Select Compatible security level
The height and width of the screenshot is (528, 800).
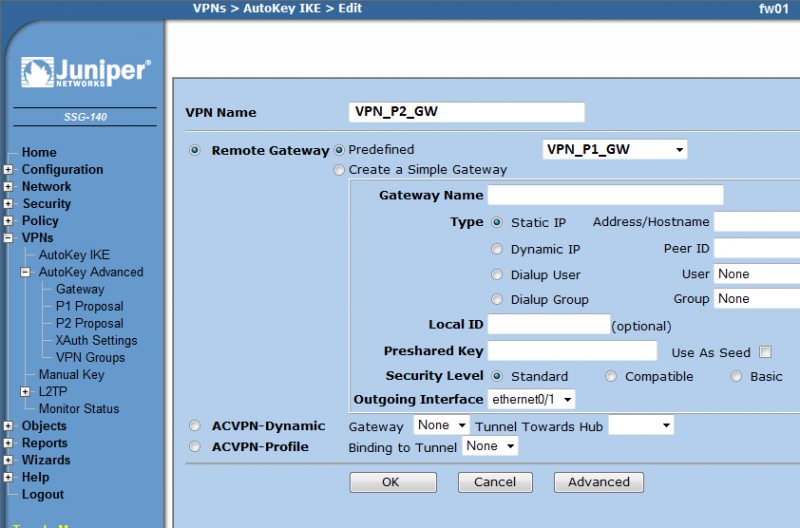(x=611, y=376)
